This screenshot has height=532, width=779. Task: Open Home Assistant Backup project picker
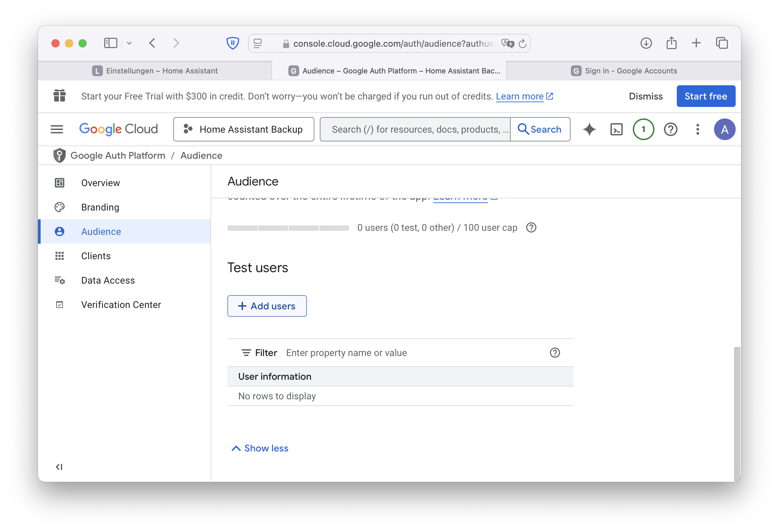244,129
